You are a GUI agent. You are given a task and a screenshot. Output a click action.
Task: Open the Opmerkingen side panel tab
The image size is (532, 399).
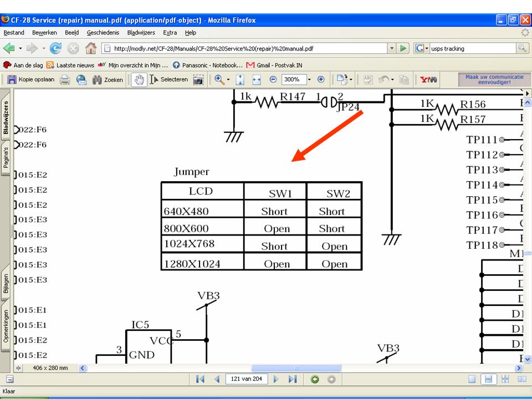click(6, 327)
